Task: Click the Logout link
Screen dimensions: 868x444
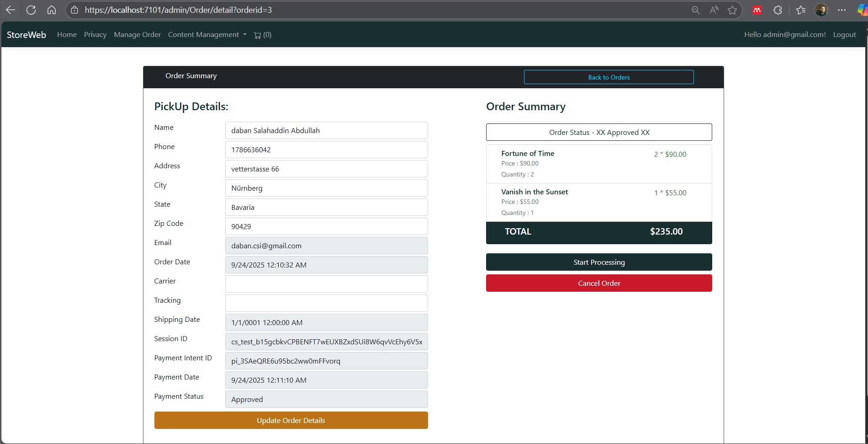Action: point(844,35)
